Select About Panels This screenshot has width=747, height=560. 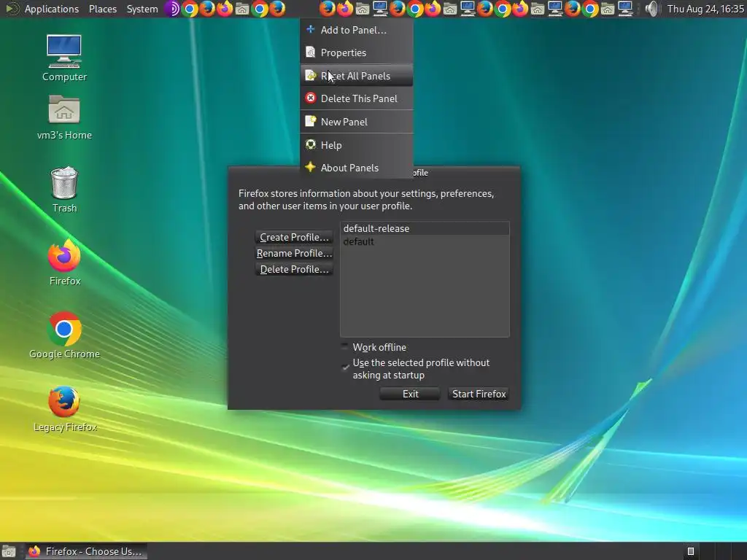(356, 168)
